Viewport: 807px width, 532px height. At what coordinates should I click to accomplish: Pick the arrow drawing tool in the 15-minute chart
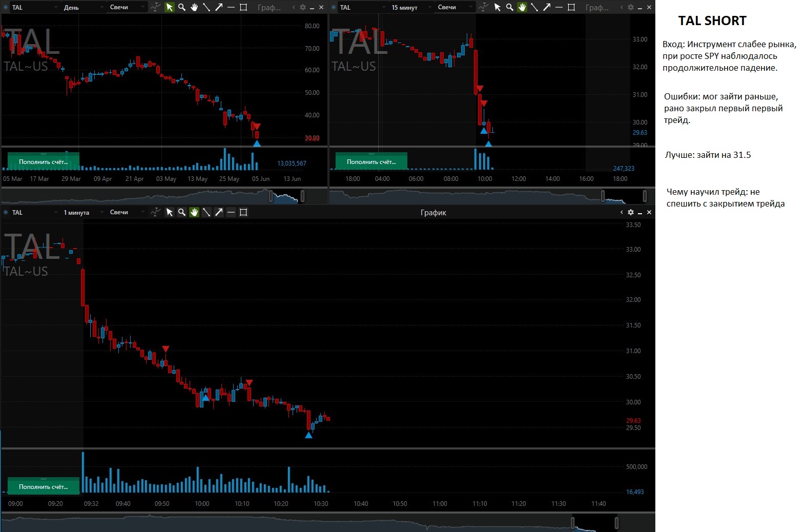[x=547, y=7]
